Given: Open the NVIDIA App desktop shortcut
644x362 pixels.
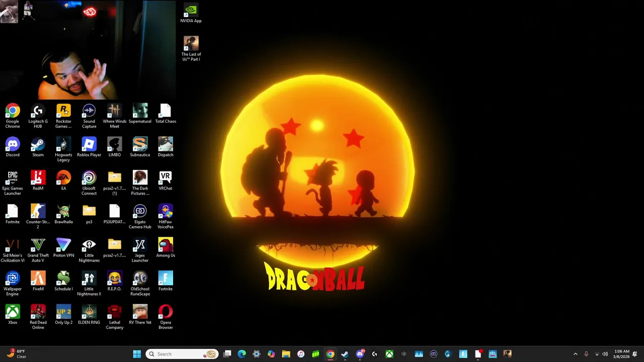Looking at the screenshot, I should coord(191,14).
